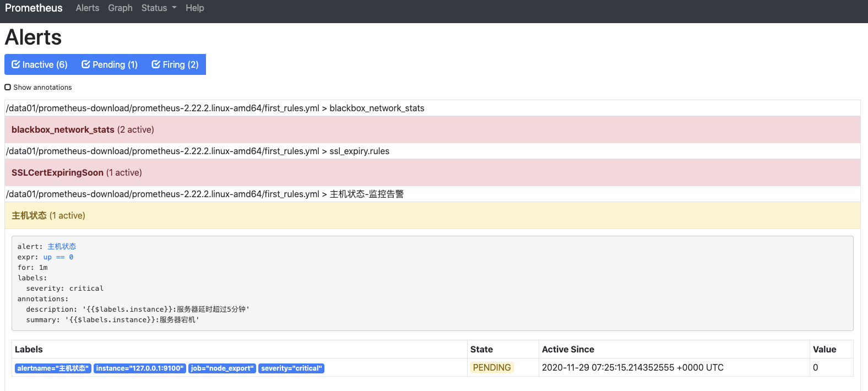Open the Status dropdown menu
This screenshot has width=868, height=391.
(159, 8)
